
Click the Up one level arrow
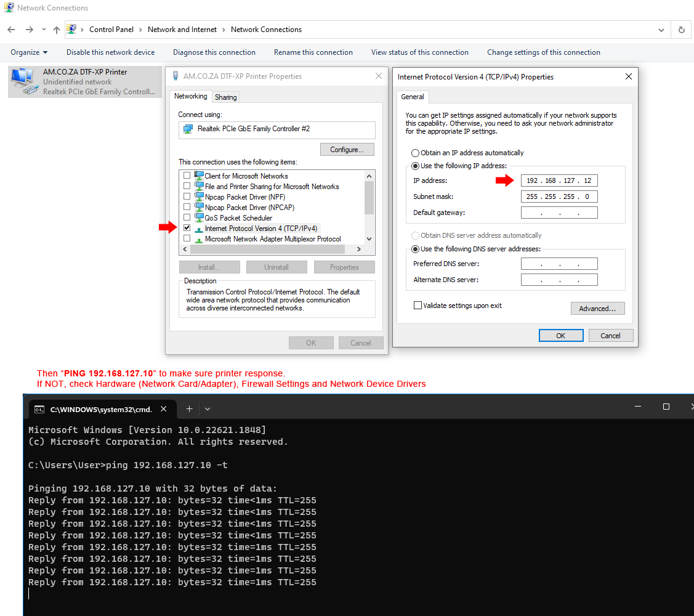(x=57, y=30)
